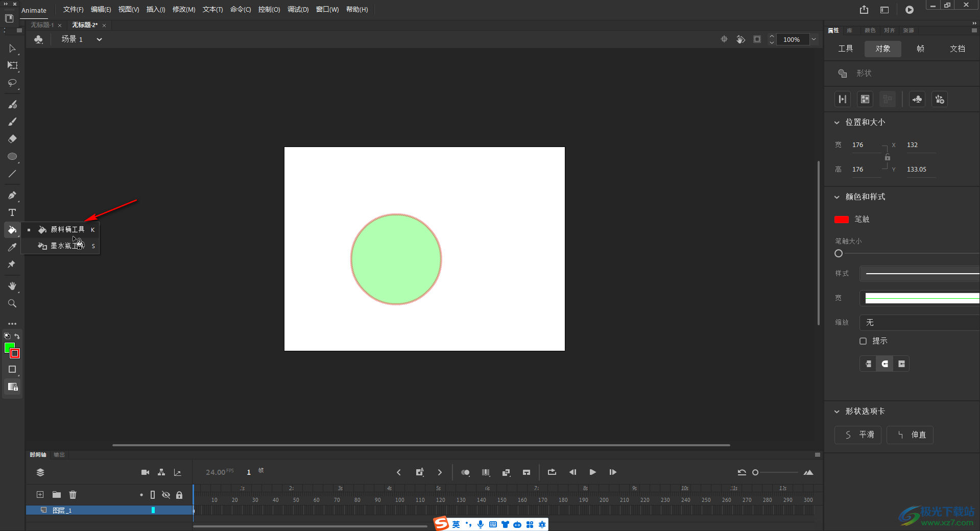Switch to the 无标题-1 document tab
Viewport: 980px width, 531px height.
pyautogui.click(x=42, y=25)
